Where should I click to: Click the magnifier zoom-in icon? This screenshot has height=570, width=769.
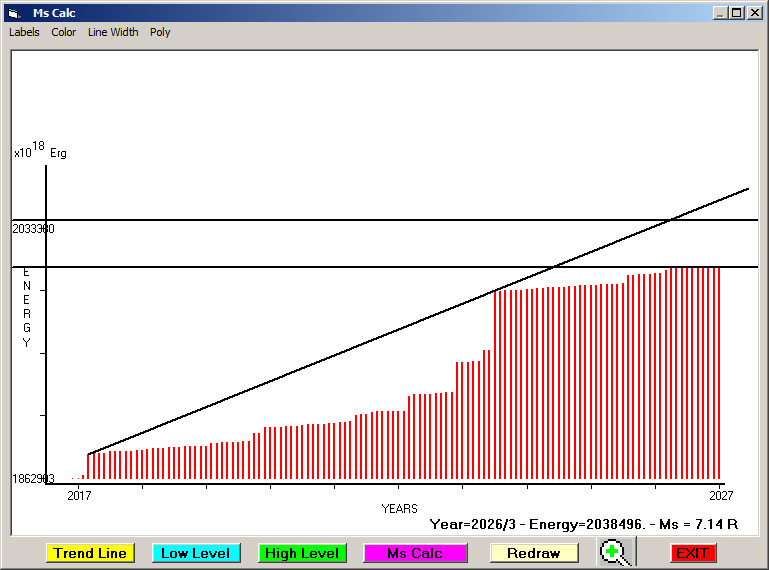614,552
